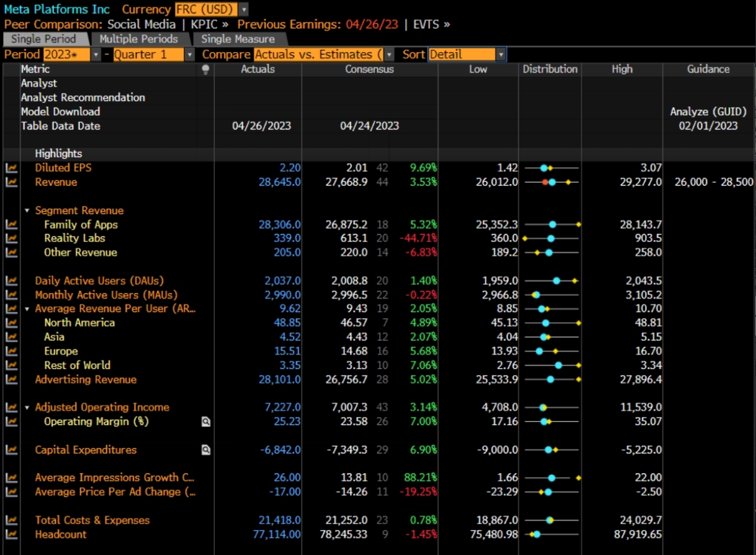The height and width of the screenshot is (555, 756).
Task: Collapse the Segment Revenue group
Action: [x=27, y=210]
